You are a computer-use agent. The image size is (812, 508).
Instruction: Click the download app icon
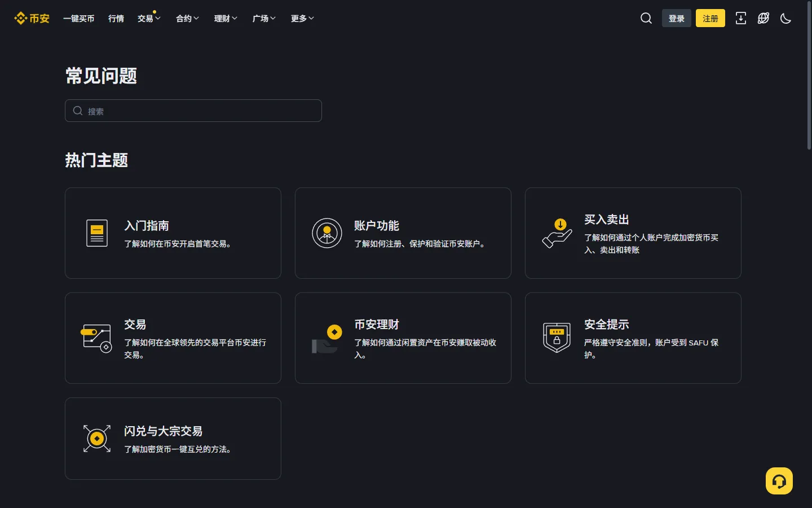741,19
